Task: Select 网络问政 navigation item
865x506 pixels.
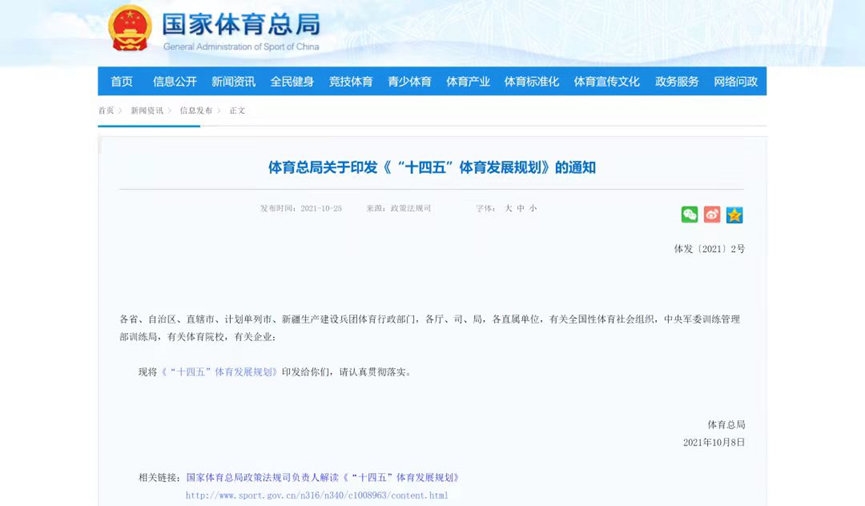Action: (735, 82)
